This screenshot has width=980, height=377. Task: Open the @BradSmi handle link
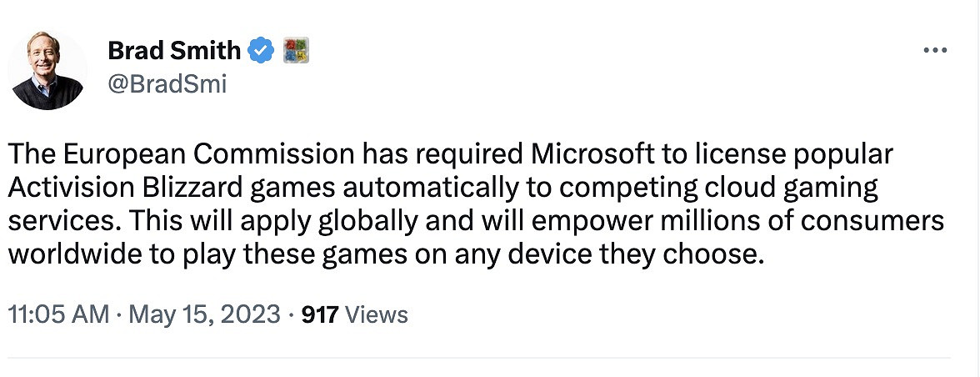click(167, 84)
